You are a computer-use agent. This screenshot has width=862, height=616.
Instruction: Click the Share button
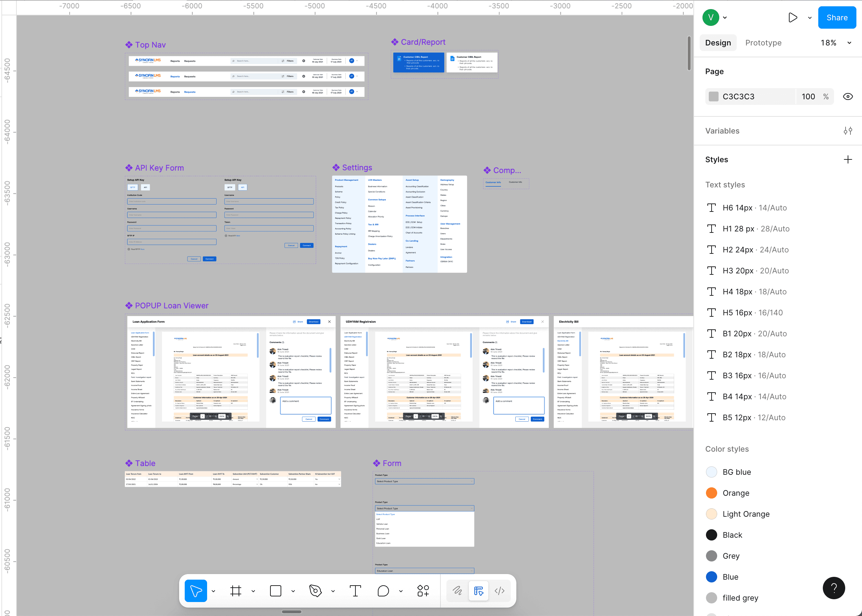click(x=836, y=17)
